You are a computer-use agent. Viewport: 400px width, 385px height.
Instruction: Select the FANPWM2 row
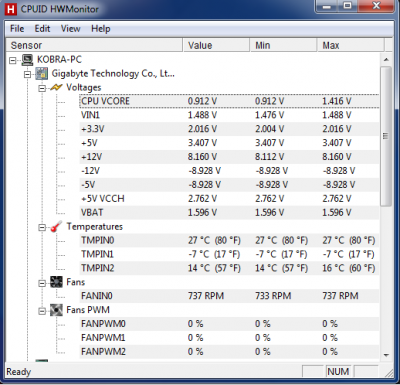tap(229, 352)
